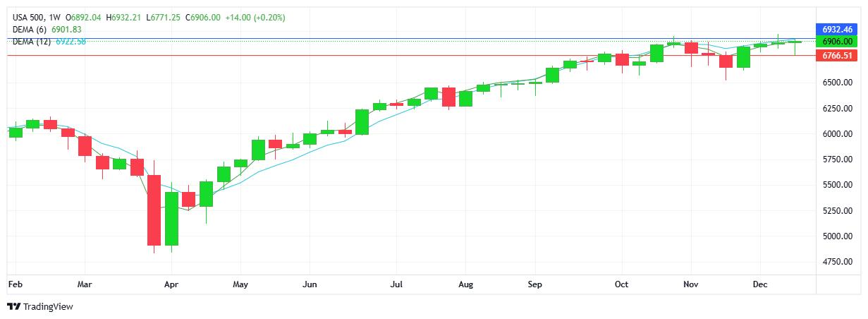
Task: Click the green 6906.00 current price label
Action: pyautogui.click(x=837, y=42)
